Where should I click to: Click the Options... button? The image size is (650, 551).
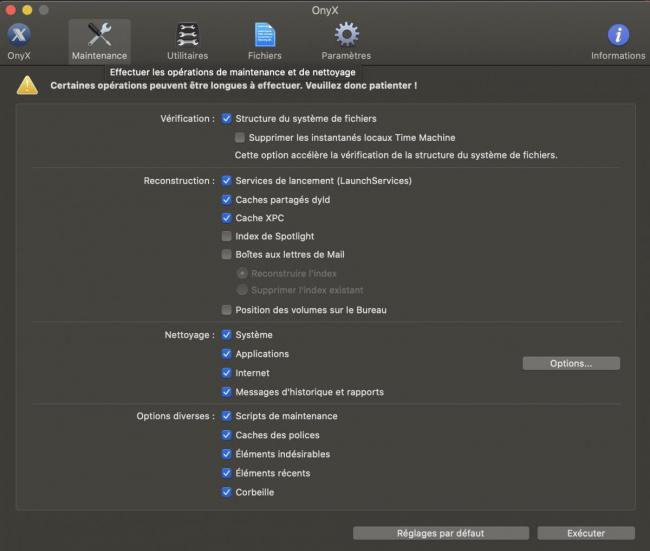(x=571, y=363)
